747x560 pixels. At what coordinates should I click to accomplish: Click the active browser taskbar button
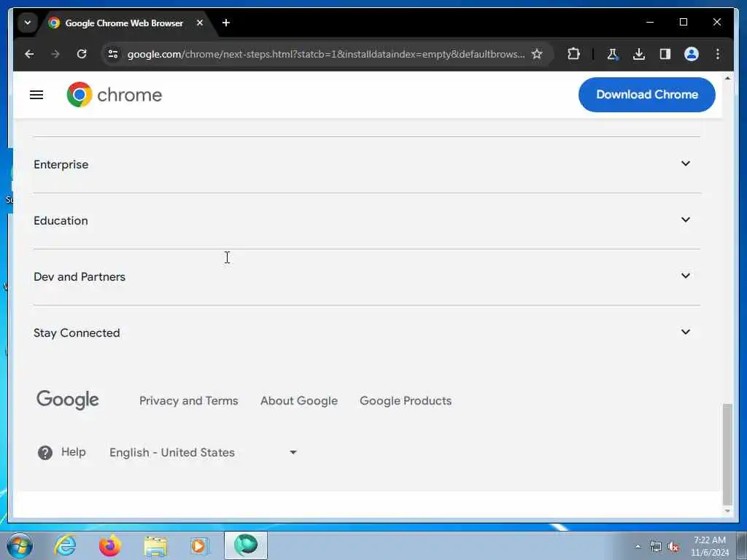(246, 545)
